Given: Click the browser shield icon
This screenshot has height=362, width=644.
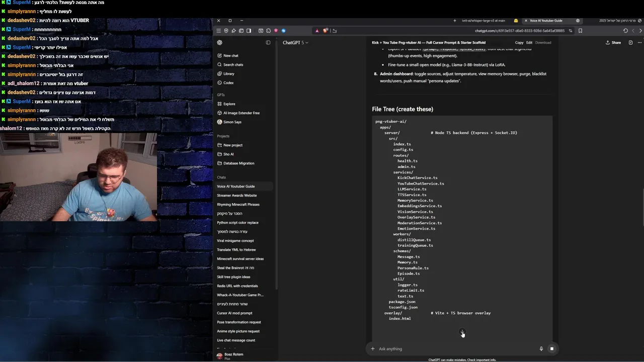Looking at the screenshot, I should pyautogui.click(x=226, y=31).
